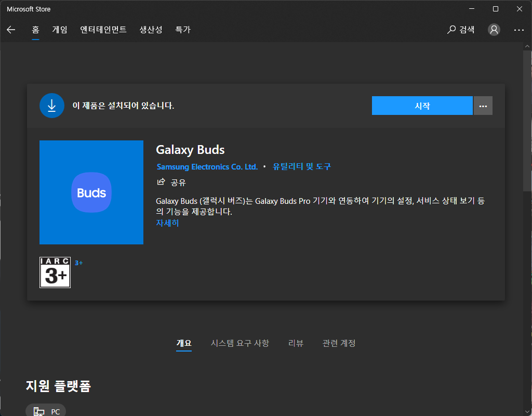Click the 지원 플랫폼 heading

click(x=58, y=386)
